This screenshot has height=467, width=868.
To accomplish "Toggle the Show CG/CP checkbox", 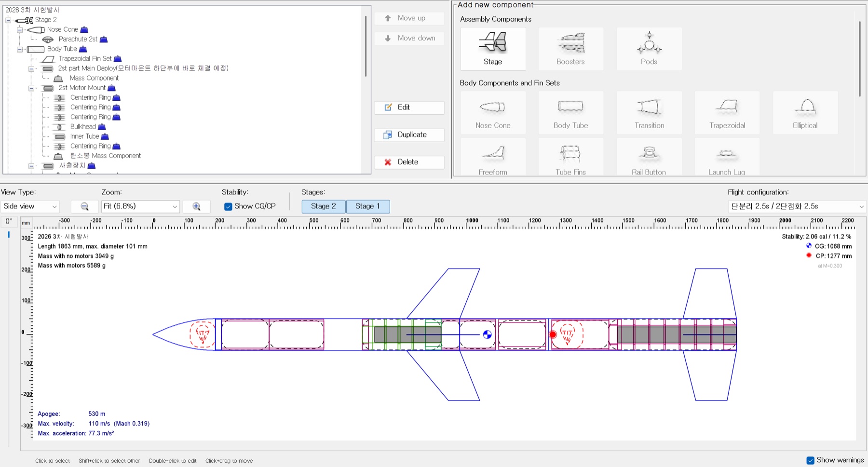I will [x=228, y=206].
